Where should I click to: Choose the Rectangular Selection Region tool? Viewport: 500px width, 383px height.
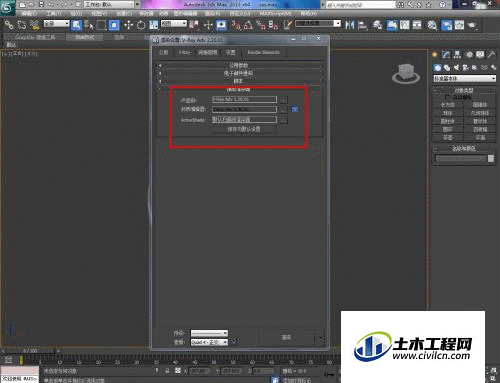pyautogui.click(x=101, y=25)
